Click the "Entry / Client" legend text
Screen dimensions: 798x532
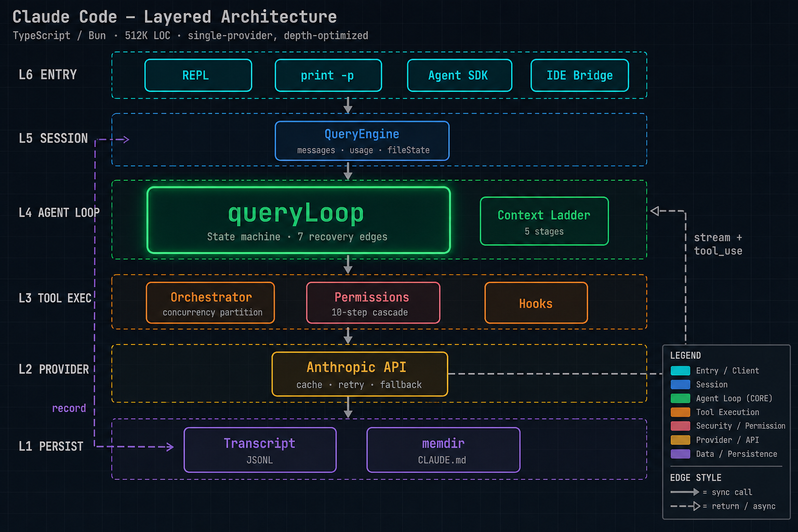click(727, 370)
